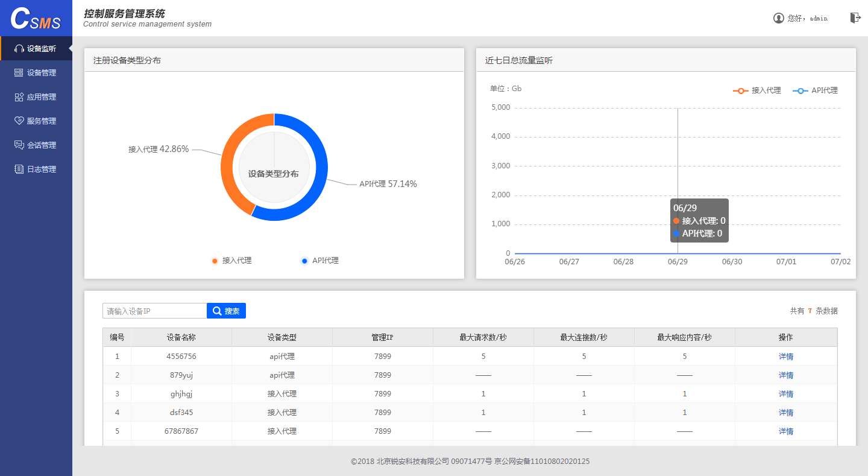Open the 设备管理 menu item
The height and width of the screenshot is (476, 868).
point(36,72)
